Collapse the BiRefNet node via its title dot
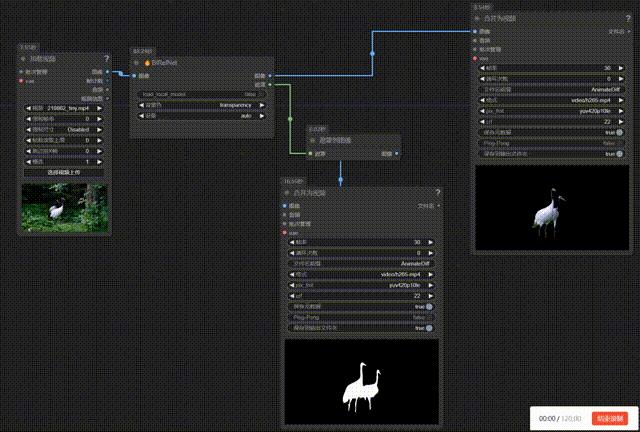 (136, 63)
